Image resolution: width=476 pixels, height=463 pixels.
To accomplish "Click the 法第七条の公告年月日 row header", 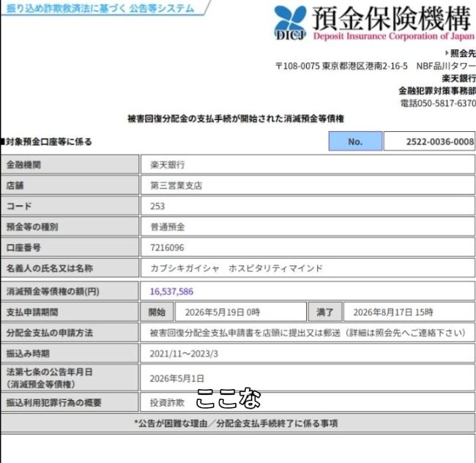I will coord(70,378).
